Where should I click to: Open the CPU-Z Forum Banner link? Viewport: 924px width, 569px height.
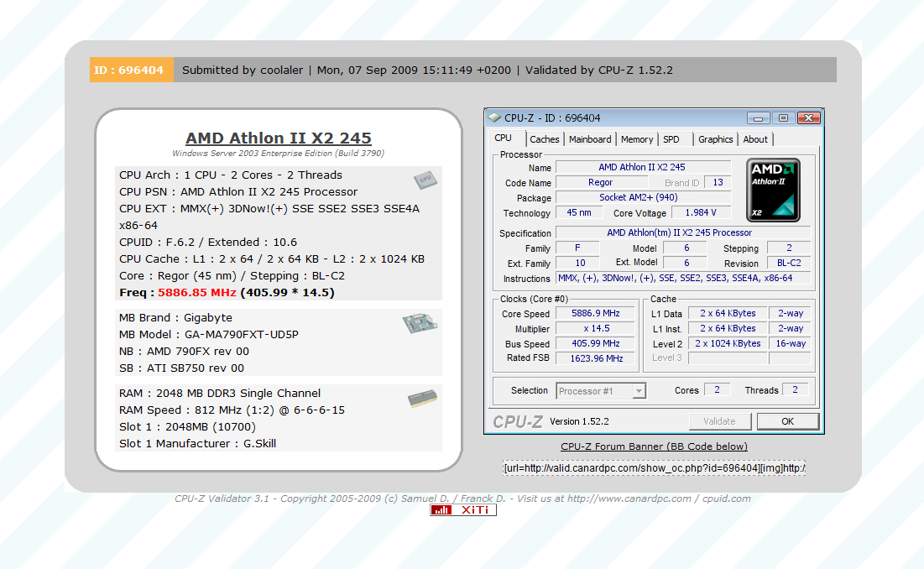tap(654, 446)
